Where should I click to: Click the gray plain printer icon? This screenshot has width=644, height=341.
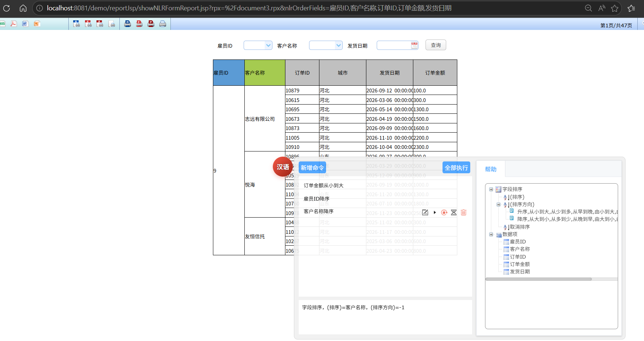coord(162,24)
